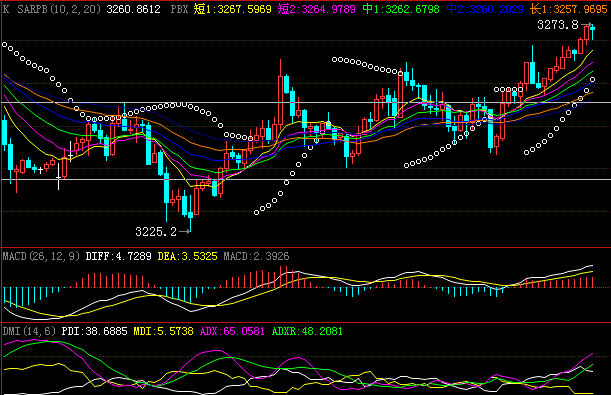The height and width of the screenshot is (395, 611).
Task: Select the MACD(26,12,9) panel label
Action: pos(41,256)
